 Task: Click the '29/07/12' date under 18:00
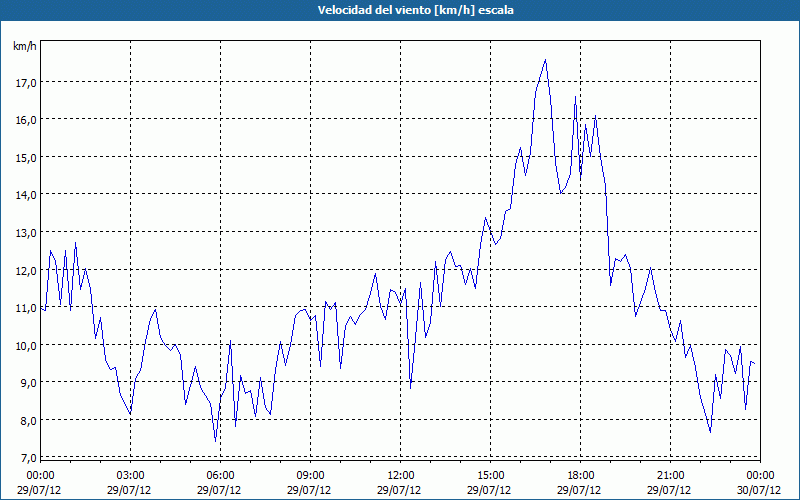[579, 490]
